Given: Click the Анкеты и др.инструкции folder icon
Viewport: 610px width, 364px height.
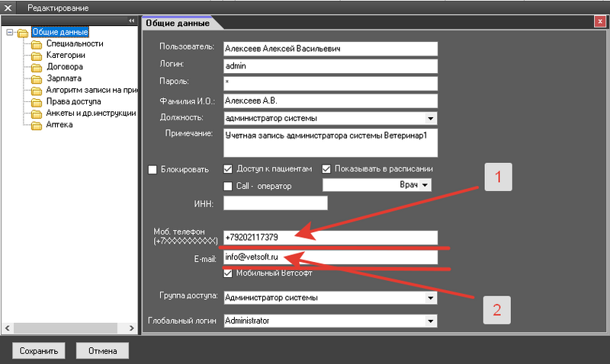Looking at the screenshot, I should coord(37,113).
